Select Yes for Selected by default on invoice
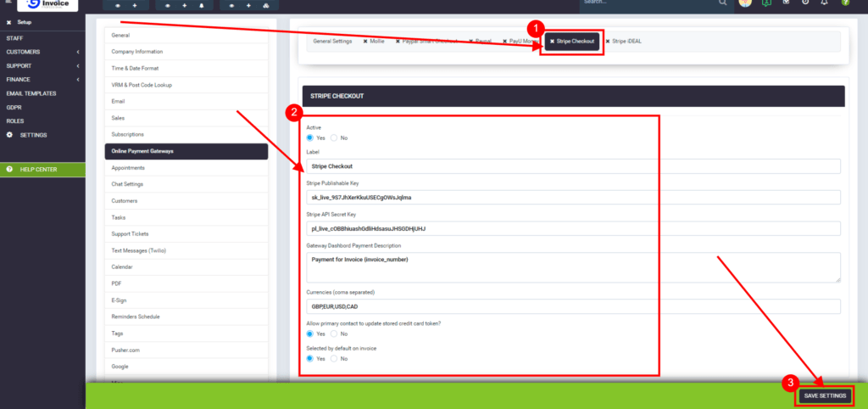Image resolution: width=868 pixels, height=409 pixels. pos(310,359)
